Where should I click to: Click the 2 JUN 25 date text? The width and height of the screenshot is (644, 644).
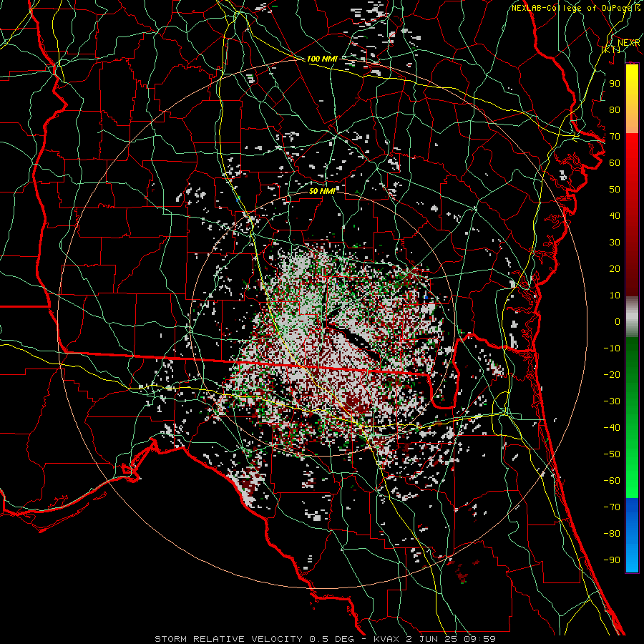431,639
